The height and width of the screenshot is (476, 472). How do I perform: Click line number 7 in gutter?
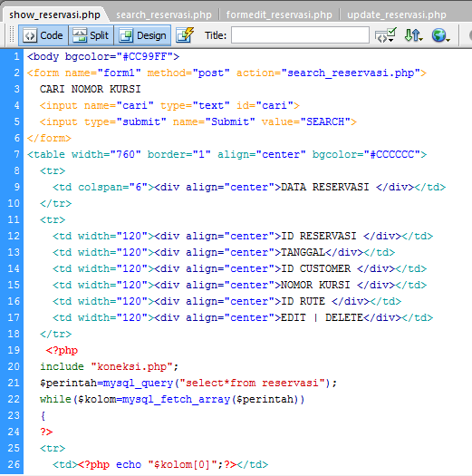17,154
